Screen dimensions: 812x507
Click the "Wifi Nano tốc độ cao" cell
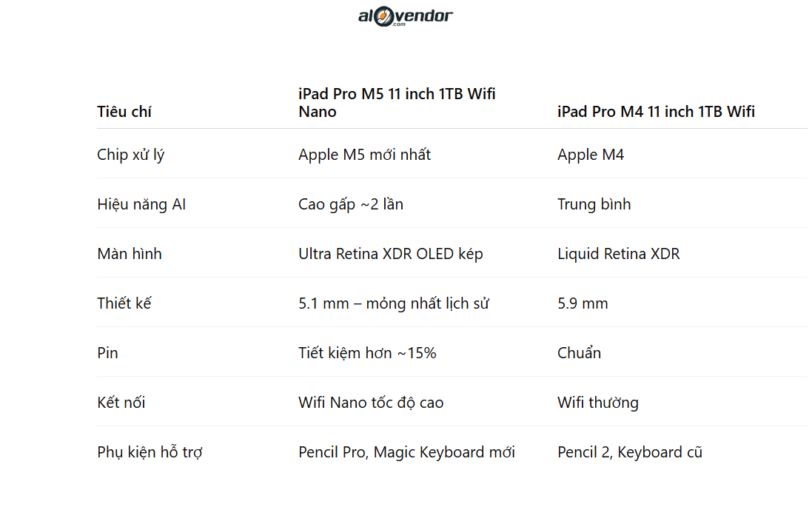(371, 403)
